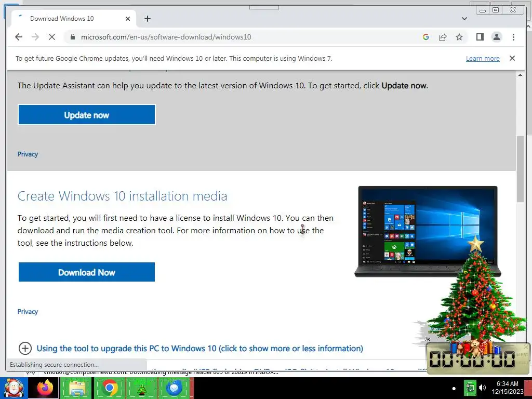Open the tab search dropdown arrow

pyautogui.click(x=464, y=19)
